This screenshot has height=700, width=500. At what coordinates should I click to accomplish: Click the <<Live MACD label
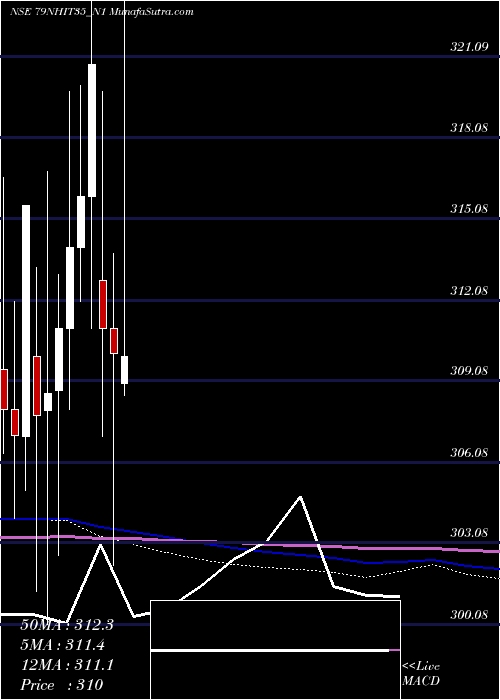(x=421, y=674)
